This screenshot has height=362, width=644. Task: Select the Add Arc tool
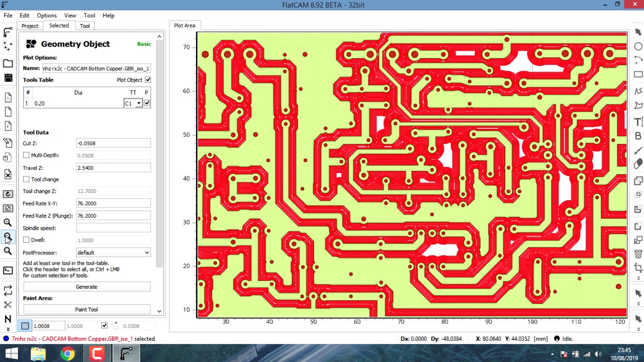638,60
